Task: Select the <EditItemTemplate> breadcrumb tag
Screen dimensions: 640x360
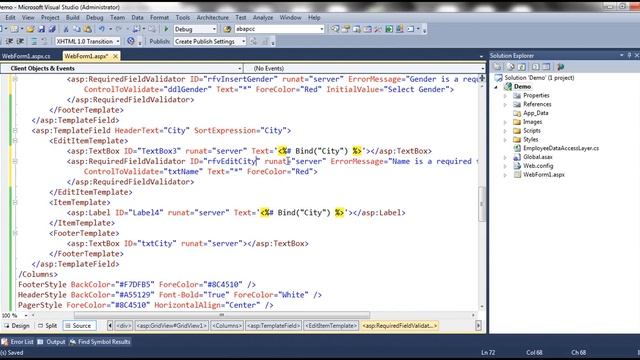Action: pos(331,326)
